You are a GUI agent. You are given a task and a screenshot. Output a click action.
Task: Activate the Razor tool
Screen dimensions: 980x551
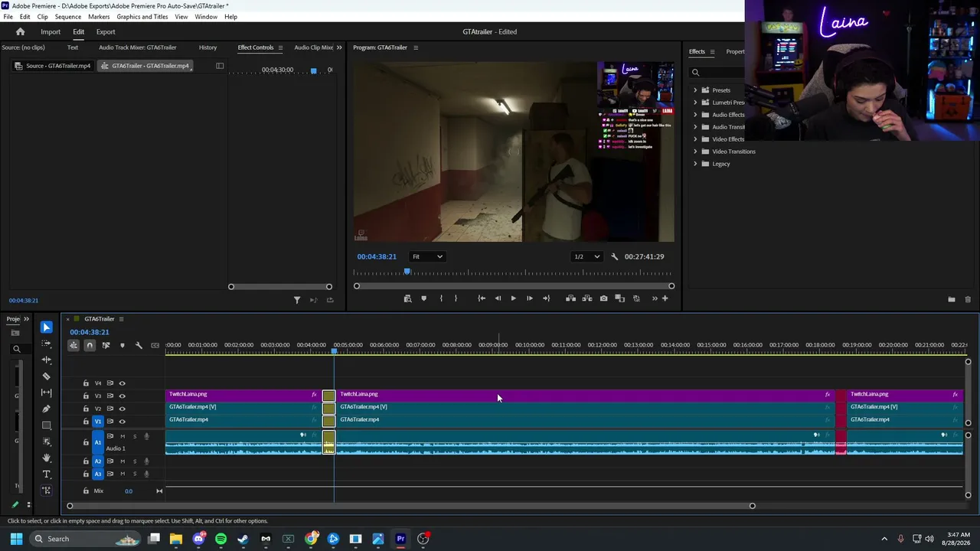pos(47,377)
